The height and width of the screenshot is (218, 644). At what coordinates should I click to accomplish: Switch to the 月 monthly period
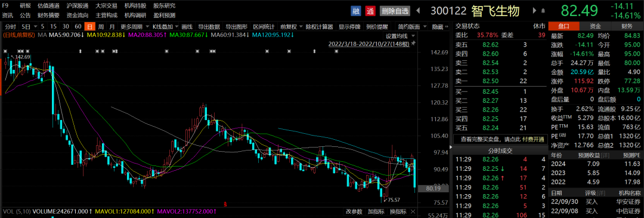click(112, 27)
